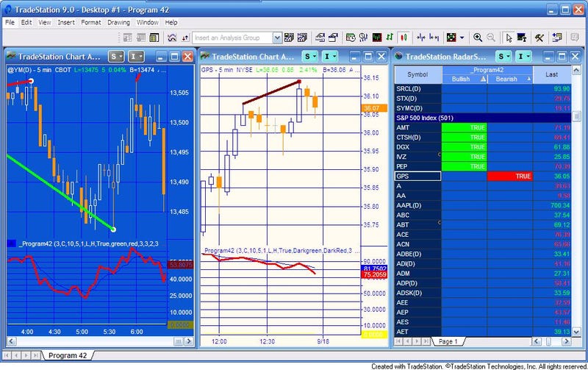Click the greyed second icon in the main toolbar
Image resolution: width=588 pixels, height=370 pixels.
[x=140, y=38]
